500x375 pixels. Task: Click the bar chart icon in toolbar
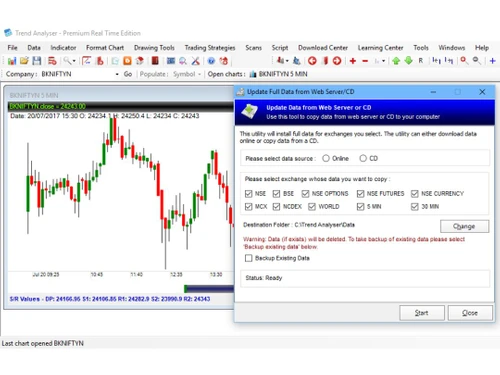pyautogui.click(x=12, y=61)
